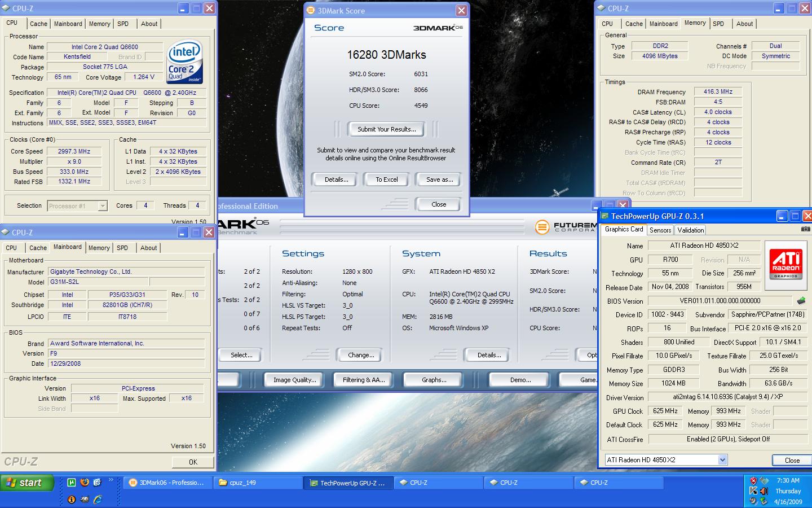Click the GPU-Z BIOS Version field
The height and width of the screenshot is (508, 812).
[x=721, y=301]
